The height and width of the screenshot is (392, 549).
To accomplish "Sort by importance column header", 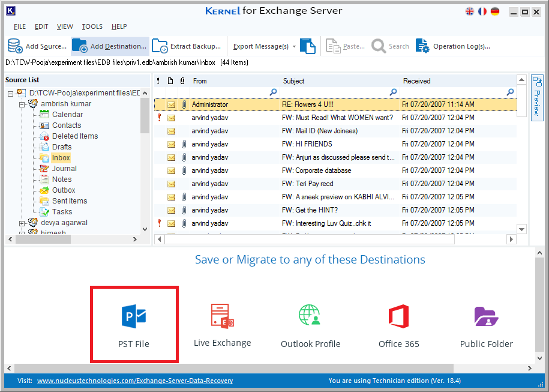I will pos(158,81).
